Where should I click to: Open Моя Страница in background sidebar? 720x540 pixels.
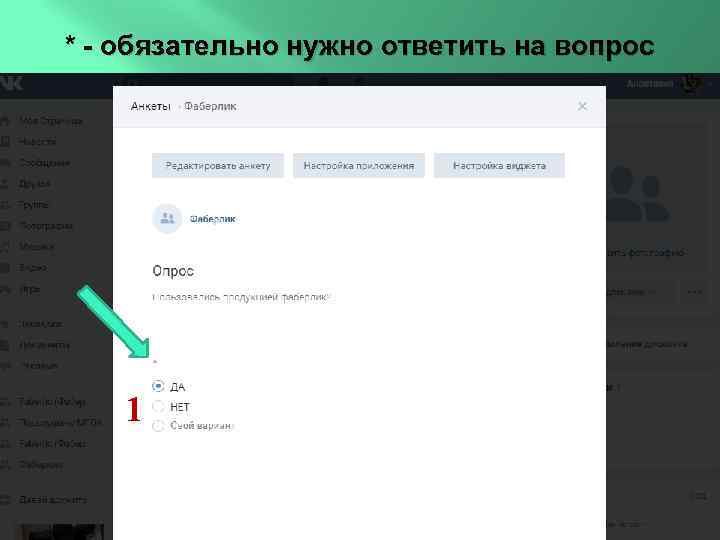click(x=51, y=121)
